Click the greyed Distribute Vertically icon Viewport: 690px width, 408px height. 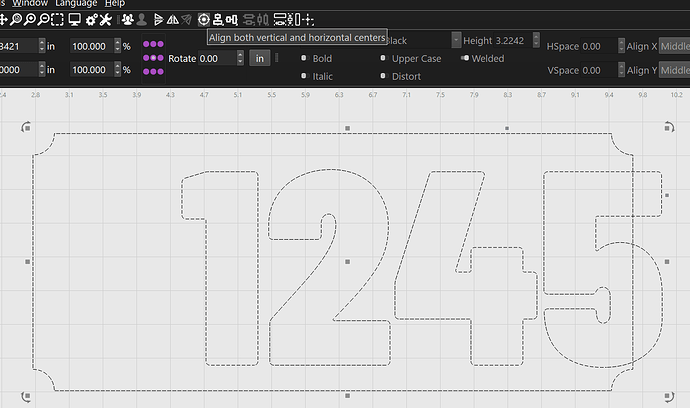(x=249, y=19)
